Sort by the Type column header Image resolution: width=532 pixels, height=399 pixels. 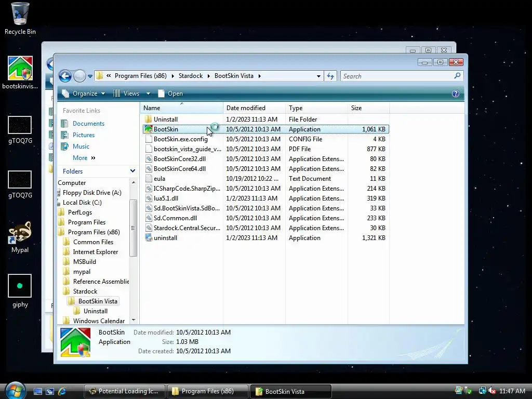tap(316, 108)
